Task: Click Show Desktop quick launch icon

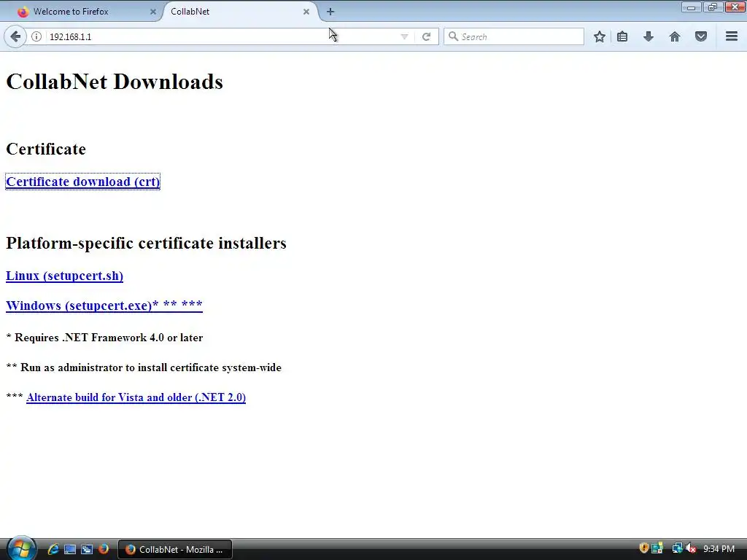Action: 70,549
